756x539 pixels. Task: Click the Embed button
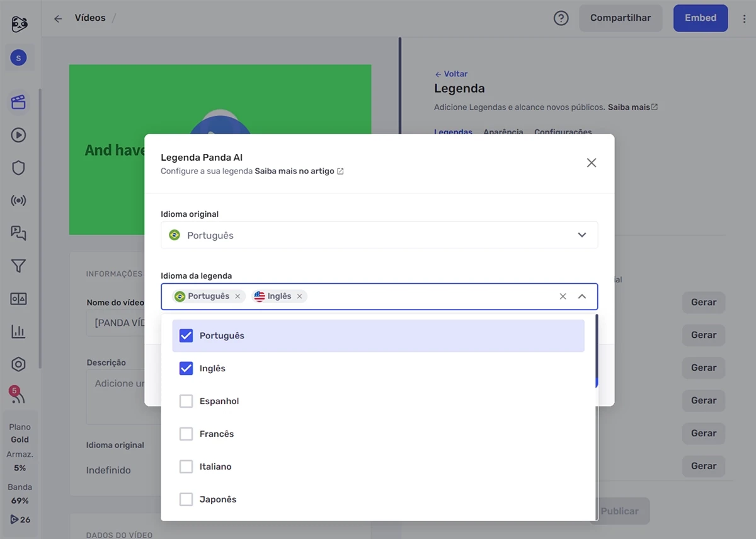pyautogui.click(x=701, y=18)
